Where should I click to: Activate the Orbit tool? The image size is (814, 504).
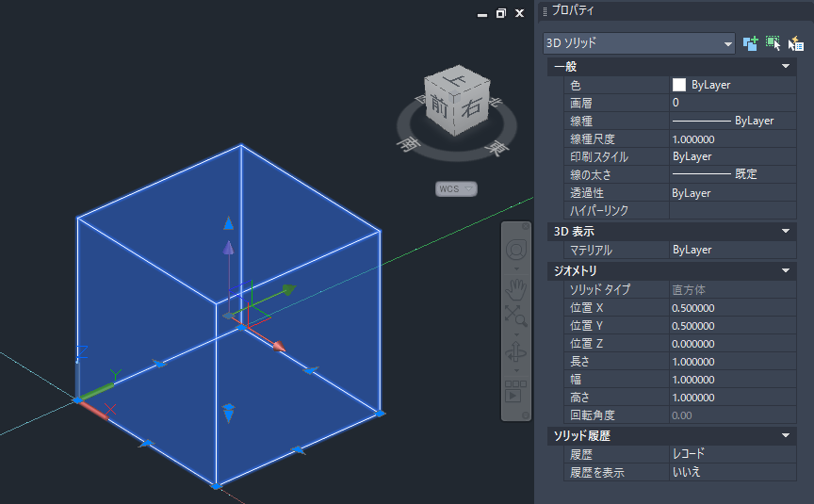(x=516, y=353)
